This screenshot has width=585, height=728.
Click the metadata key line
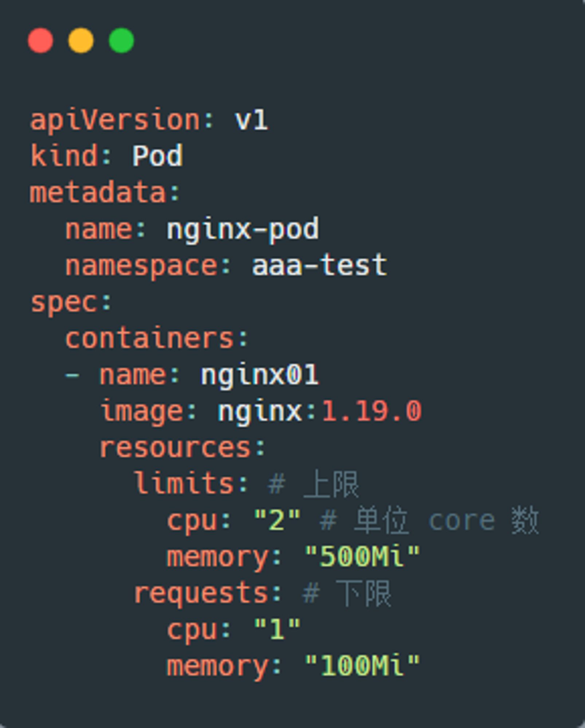(x=105, y=192)
